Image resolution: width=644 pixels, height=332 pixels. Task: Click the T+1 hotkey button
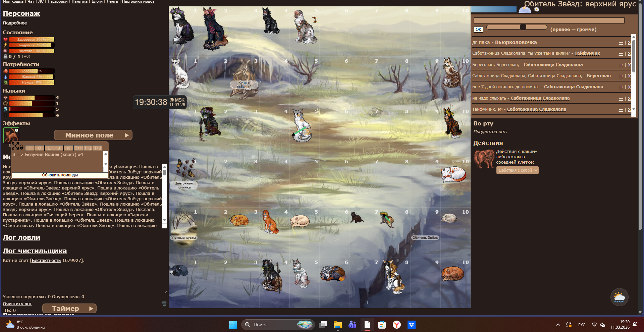click(78, 148)
